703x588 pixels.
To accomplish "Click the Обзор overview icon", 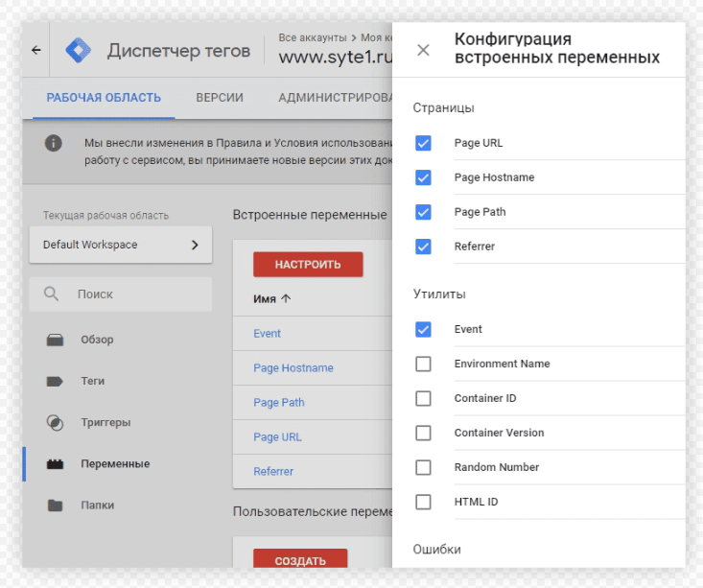I will click(x=55, y=340).
